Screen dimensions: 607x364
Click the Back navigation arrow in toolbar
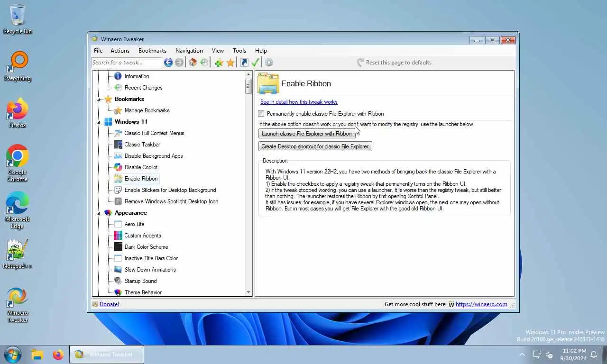pos(168,63)
